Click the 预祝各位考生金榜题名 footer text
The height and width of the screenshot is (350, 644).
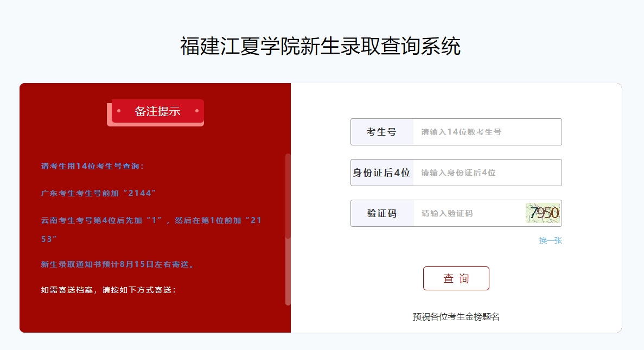[456, 317]
